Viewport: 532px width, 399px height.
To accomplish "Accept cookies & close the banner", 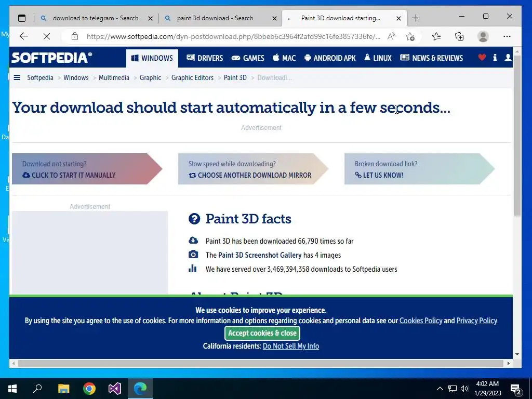I will pos(262,333).
